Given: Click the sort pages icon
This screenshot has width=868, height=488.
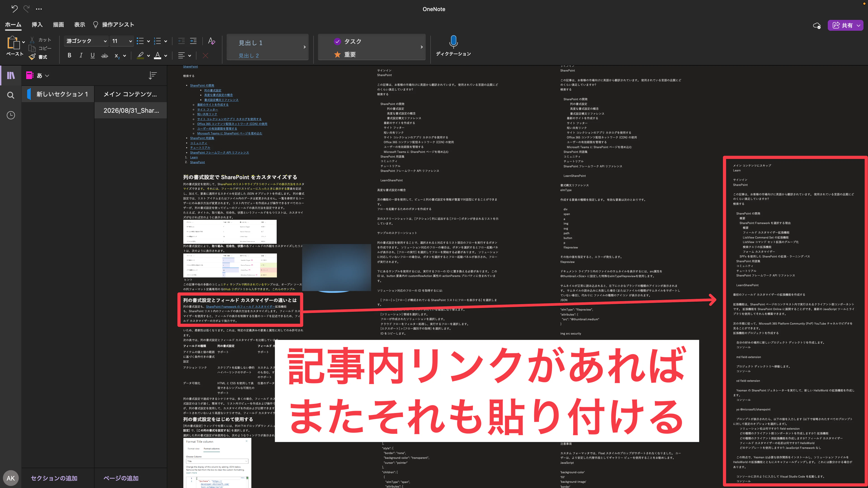Looking at the screenshot, I should pos(153,75).
